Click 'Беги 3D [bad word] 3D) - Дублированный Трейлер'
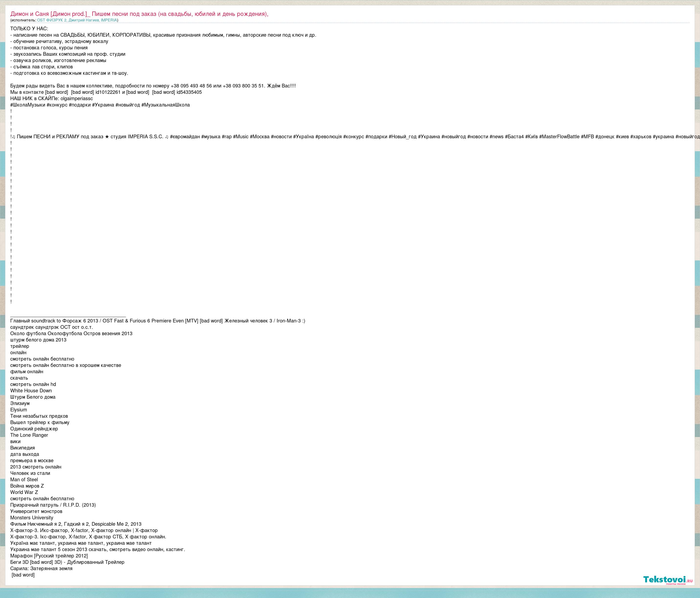700x598 pixels. tap(67, 563)
